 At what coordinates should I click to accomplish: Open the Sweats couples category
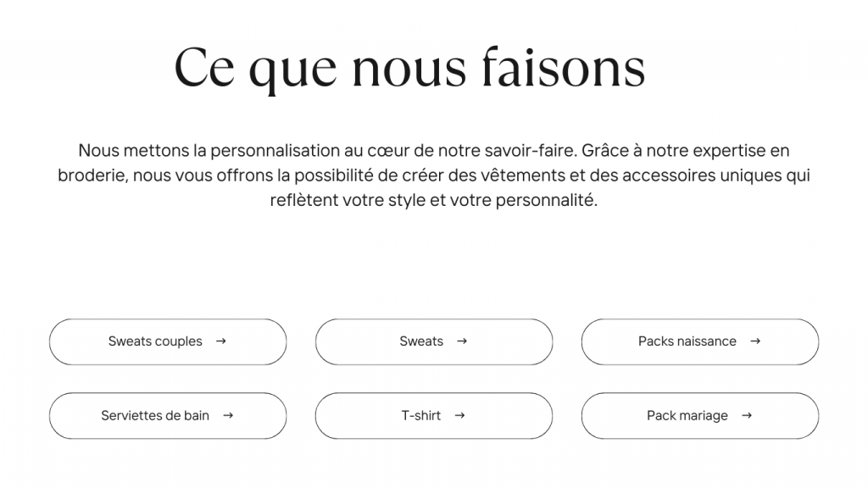click(155, 341)
